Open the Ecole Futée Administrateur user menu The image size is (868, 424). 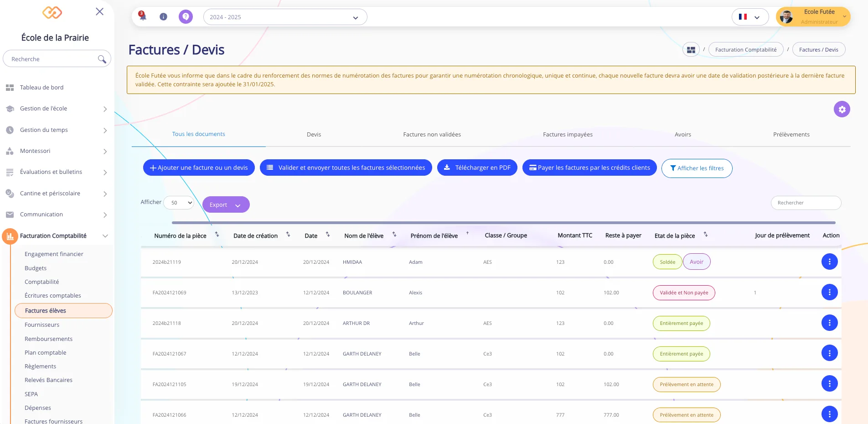click(813, 17)
